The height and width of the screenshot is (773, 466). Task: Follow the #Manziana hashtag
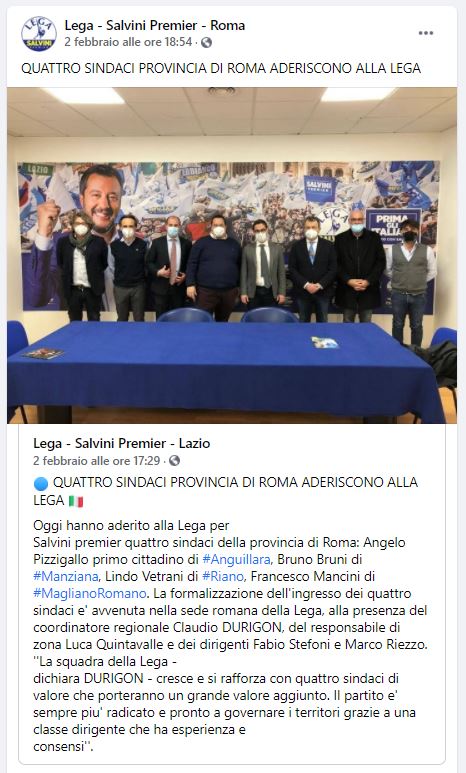[x=66, y=576]
